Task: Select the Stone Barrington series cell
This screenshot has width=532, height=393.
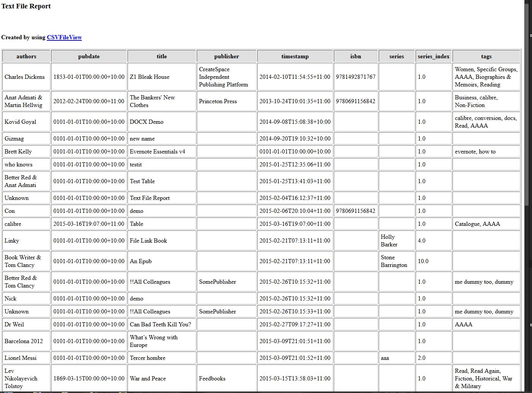Action: click(397, 261)
